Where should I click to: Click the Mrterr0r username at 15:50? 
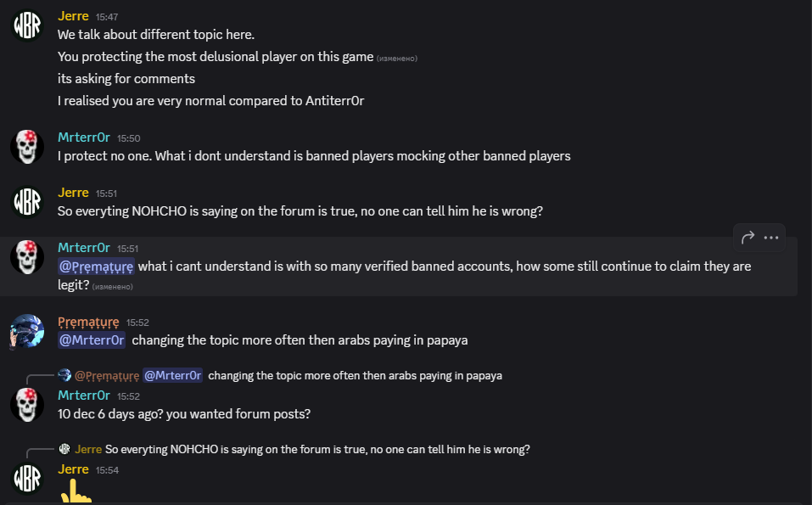tap(83, 137)
